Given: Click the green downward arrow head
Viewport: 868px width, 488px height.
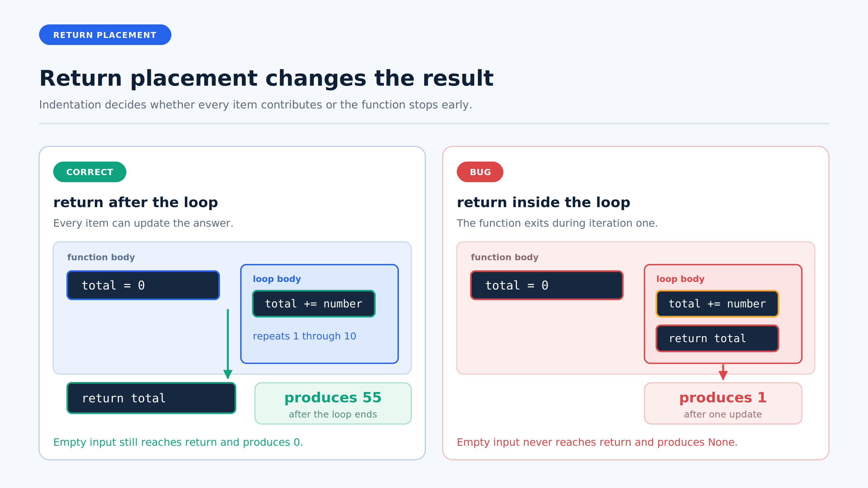Looking at the screenshot, I should [x=228, y=374].
